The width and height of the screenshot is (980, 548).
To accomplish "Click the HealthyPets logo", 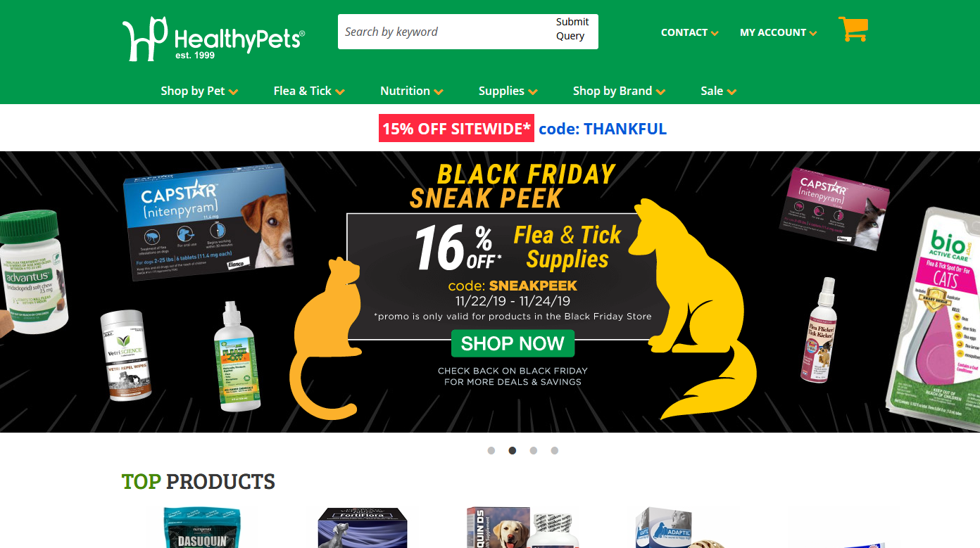I will (214, 39).
